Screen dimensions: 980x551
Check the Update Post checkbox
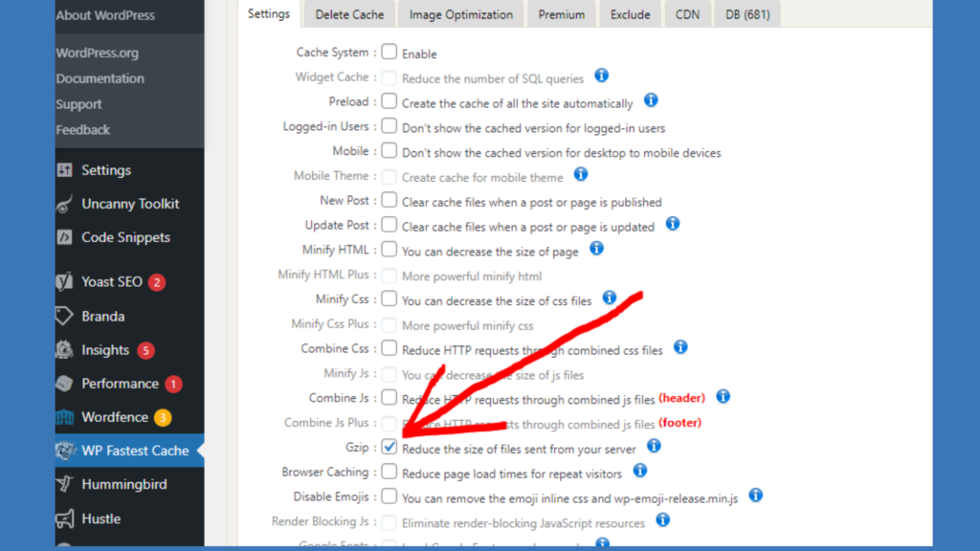coord(390,224)
